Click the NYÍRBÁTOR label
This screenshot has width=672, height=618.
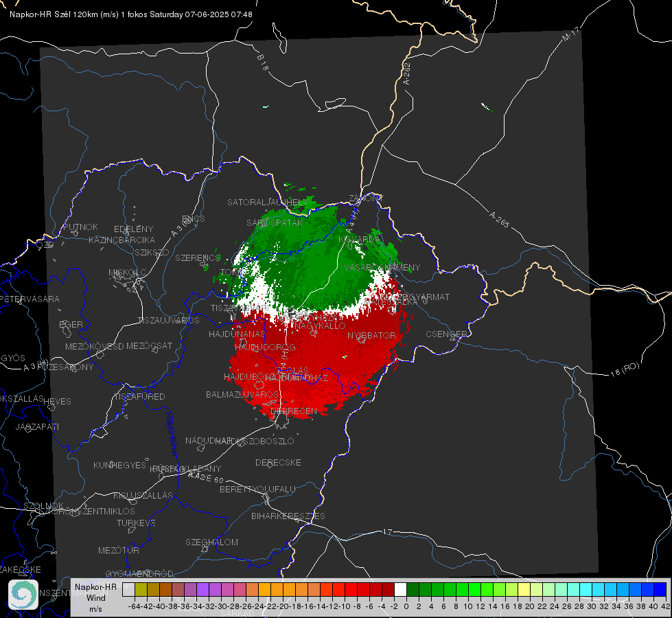pos(371,335)
